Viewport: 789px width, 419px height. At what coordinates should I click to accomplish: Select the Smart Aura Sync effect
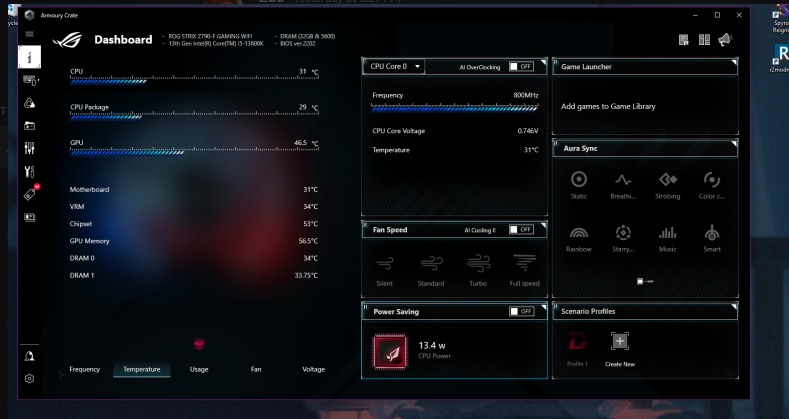click(712, 238)
